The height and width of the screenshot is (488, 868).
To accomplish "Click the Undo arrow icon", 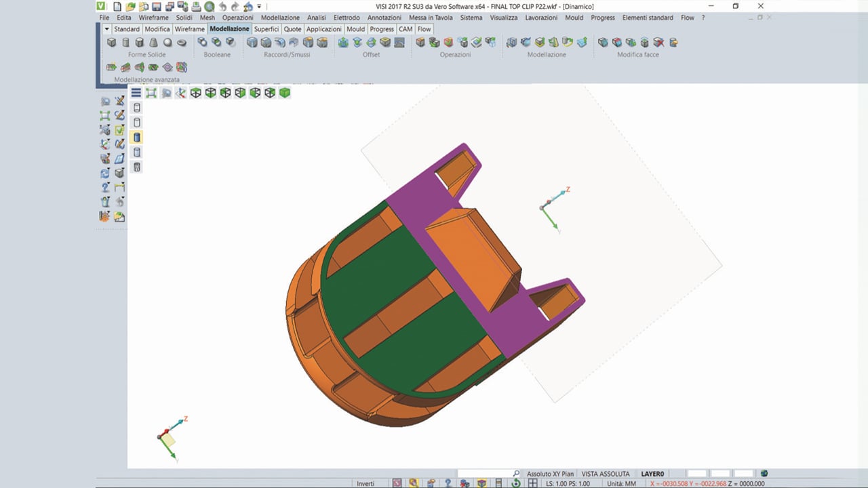I will click(x=222, y=6).
